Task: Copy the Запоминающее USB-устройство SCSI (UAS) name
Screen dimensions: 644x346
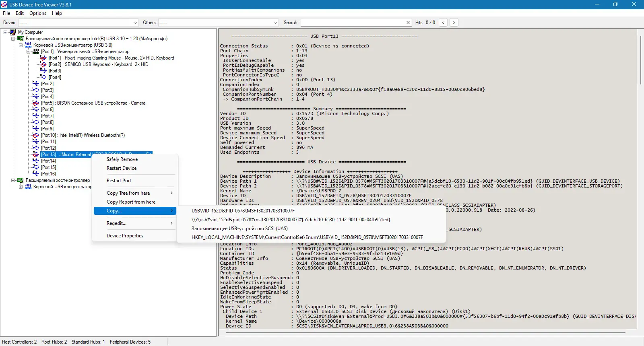Action: pos(311,229)
